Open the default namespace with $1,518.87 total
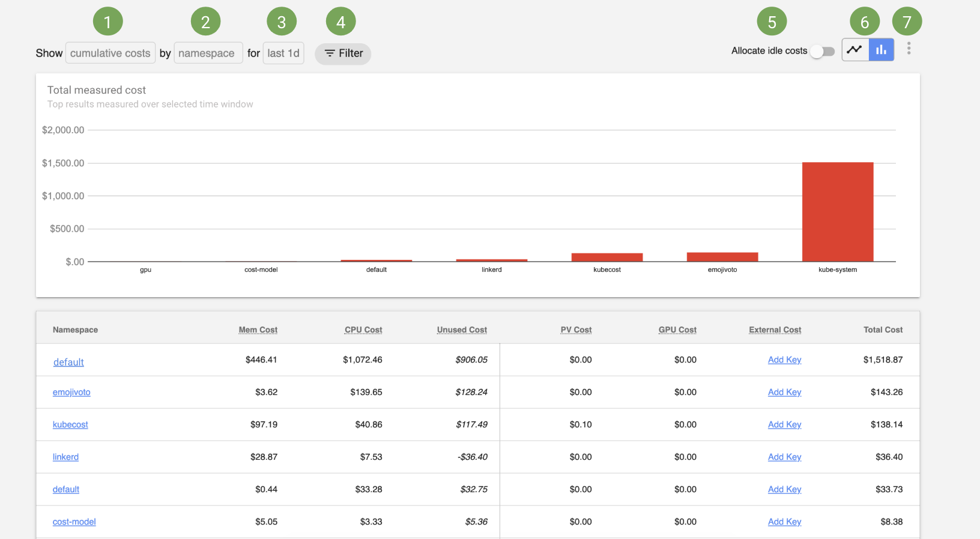Screen dimensions: 980x539 (68, 362)
